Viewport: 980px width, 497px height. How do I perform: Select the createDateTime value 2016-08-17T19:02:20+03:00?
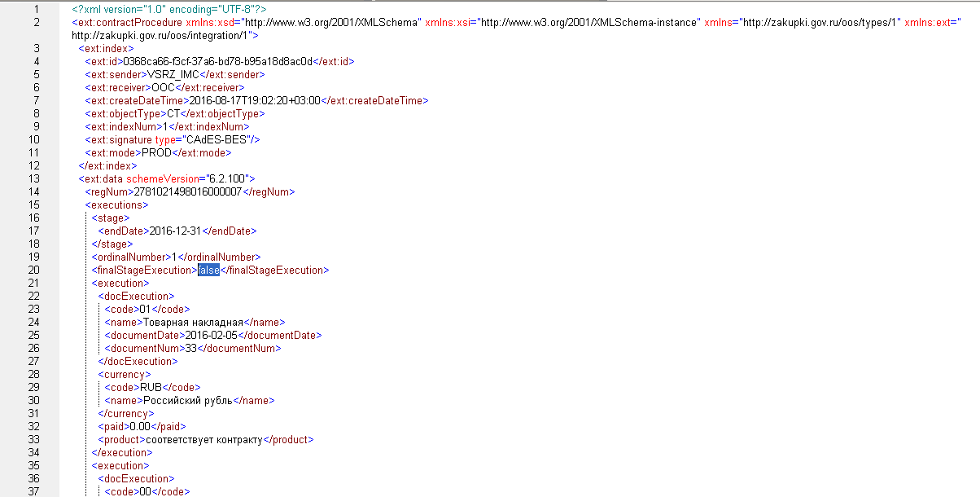point(255,100)
